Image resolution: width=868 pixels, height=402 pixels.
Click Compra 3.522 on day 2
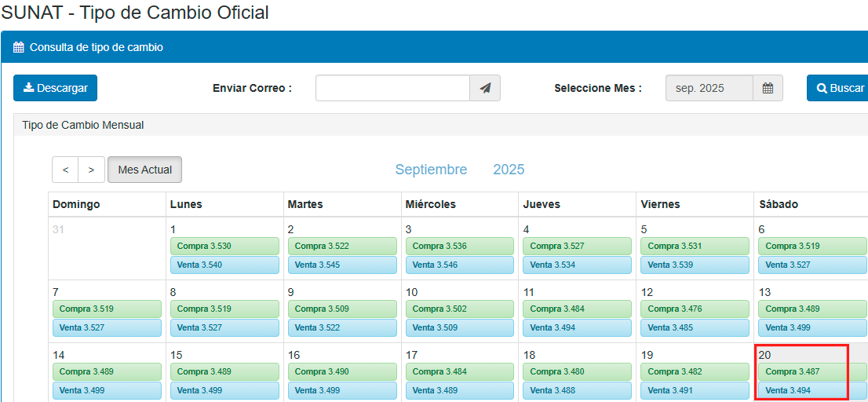(x=342, y=247)
